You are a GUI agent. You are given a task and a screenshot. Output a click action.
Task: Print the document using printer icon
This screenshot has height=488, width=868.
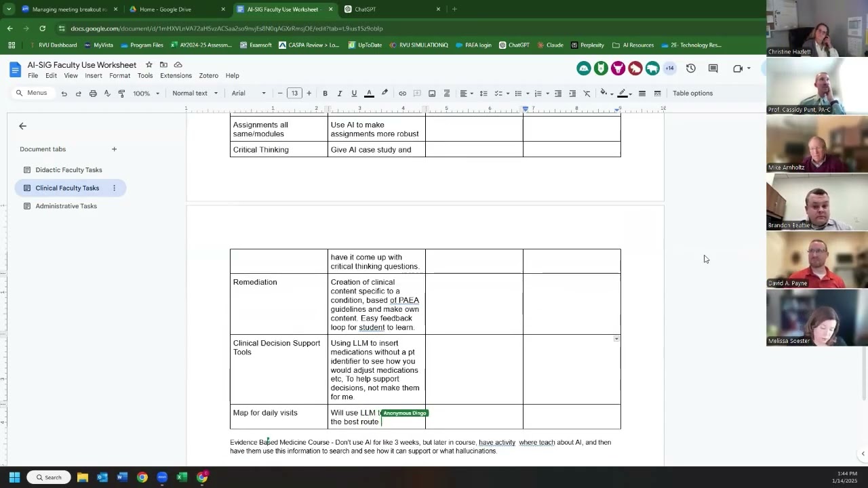93,94
